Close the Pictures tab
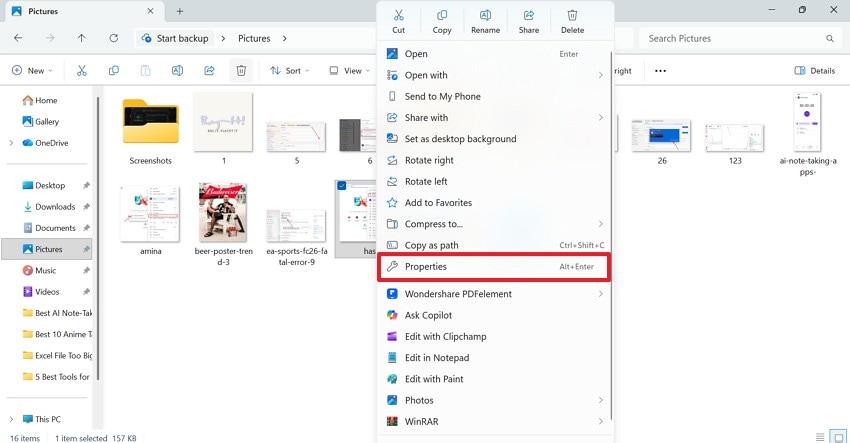The height and width of the screenshot is (443, 850). pyautogui.click(x=150, y=11)
